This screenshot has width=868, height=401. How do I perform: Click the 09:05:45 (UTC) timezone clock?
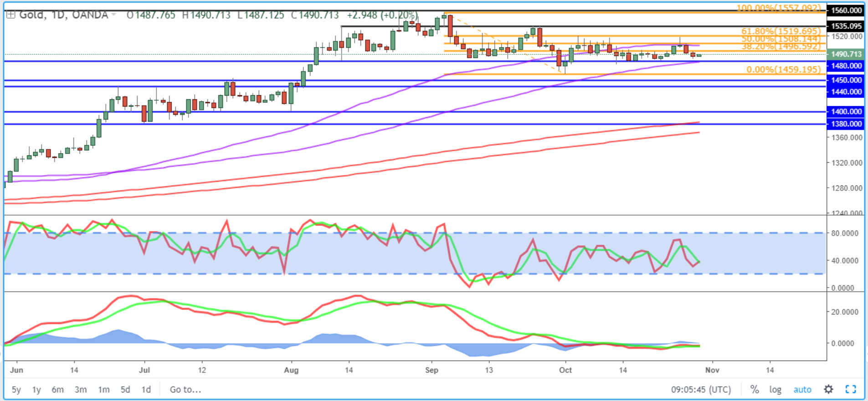pos(701,390)
